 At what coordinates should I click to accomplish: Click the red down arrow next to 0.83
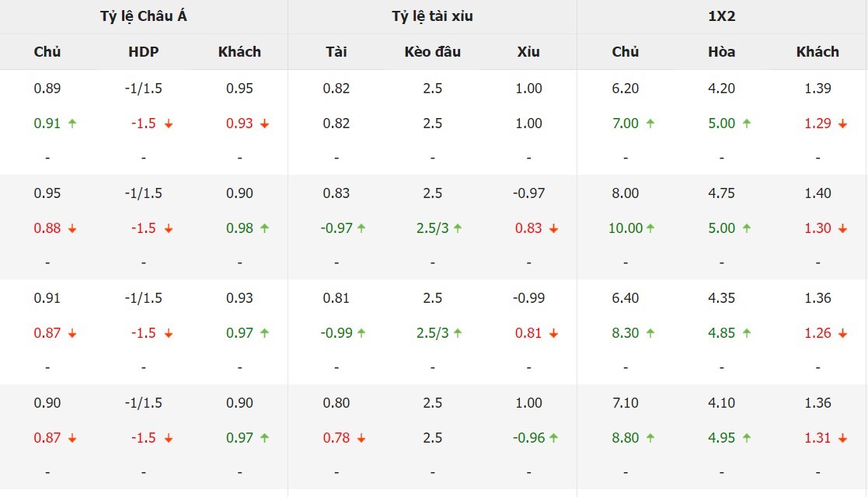[x=553, y=228]
